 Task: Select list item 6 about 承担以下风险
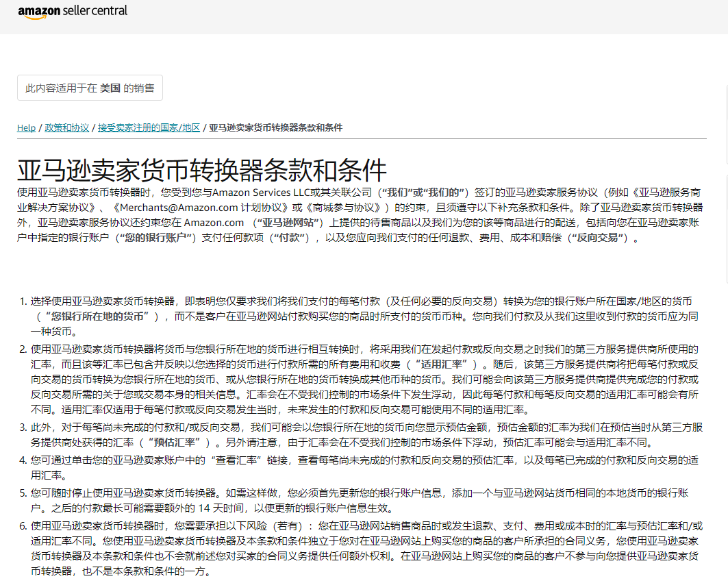tap(367, 549)
